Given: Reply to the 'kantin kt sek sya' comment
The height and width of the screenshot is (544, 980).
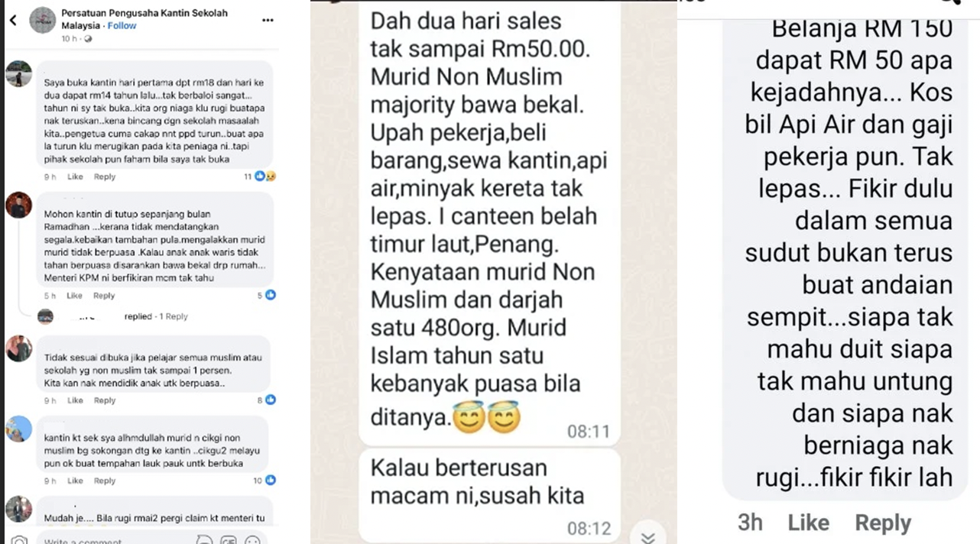Looking at the screenshot, I should [x=104, y=481].
